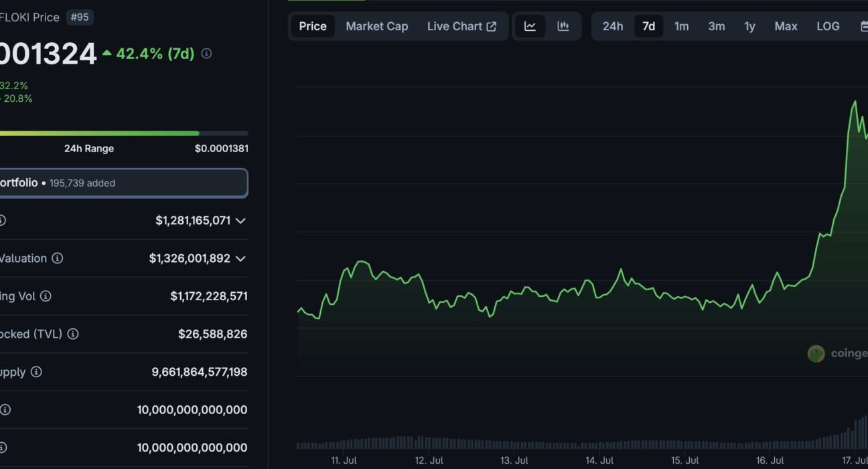Set chart range to 1m

coord(681,26)
